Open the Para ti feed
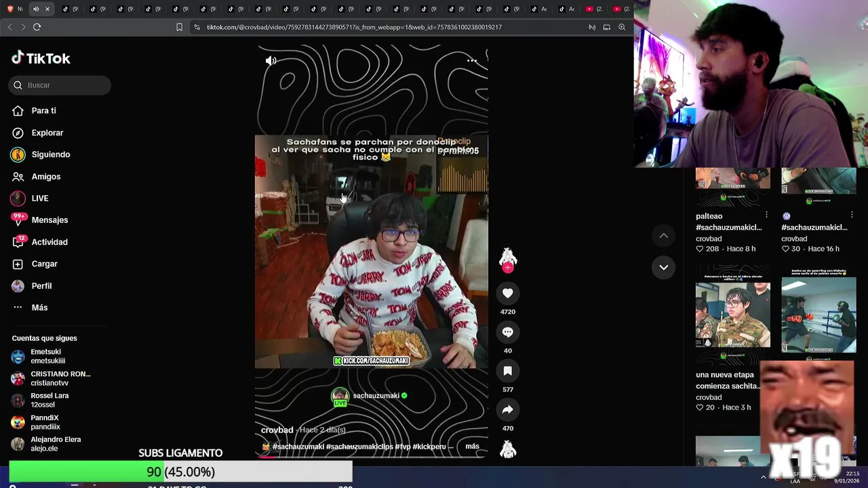This screenshot has height=488, width=868. 34,110
